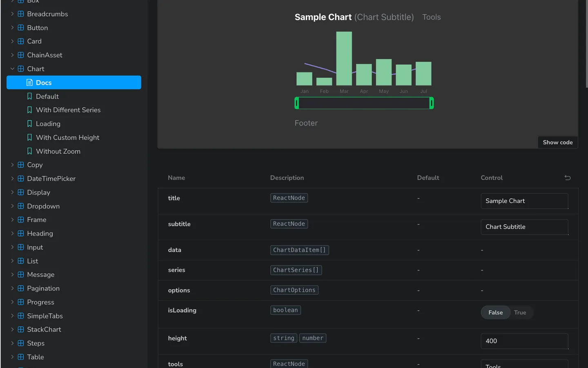Click the Button component grid icon

tap(21, 28)
